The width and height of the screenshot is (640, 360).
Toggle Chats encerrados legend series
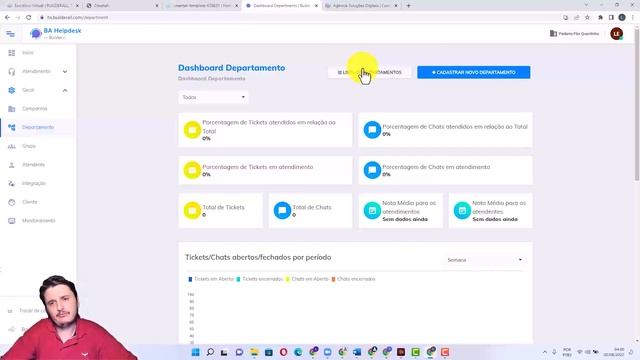point(353,279)
